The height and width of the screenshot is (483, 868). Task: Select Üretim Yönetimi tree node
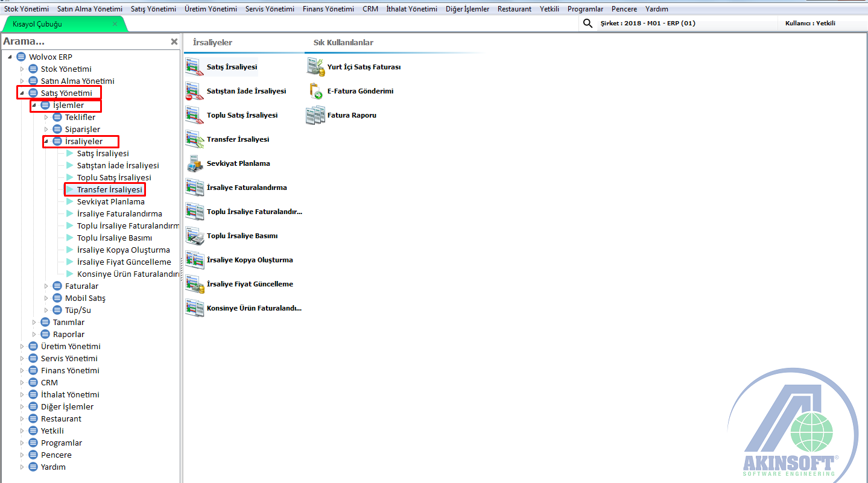point(71,346)
